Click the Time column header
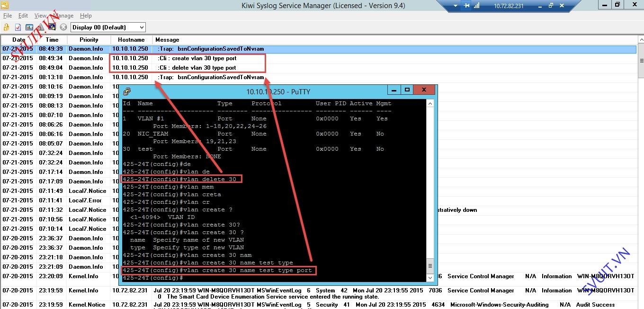The width and height of the screenshot is (644, 309). pos(52,40)
